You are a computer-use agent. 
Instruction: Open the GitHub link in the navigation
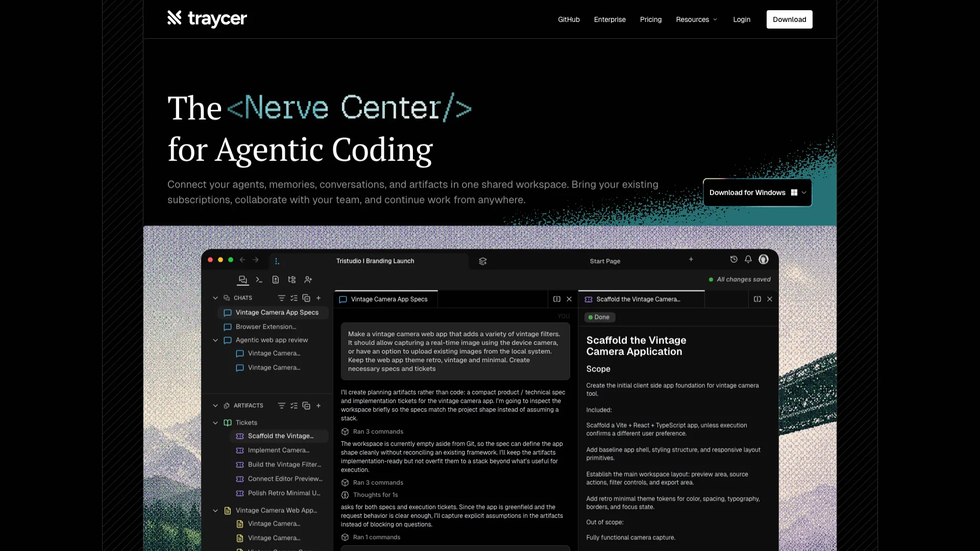[x=569, y=19]
